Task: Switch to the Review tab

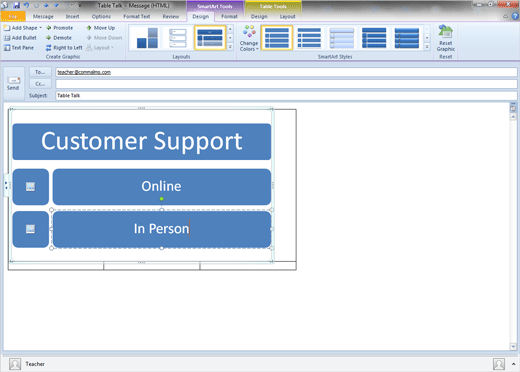Action: 171,16
